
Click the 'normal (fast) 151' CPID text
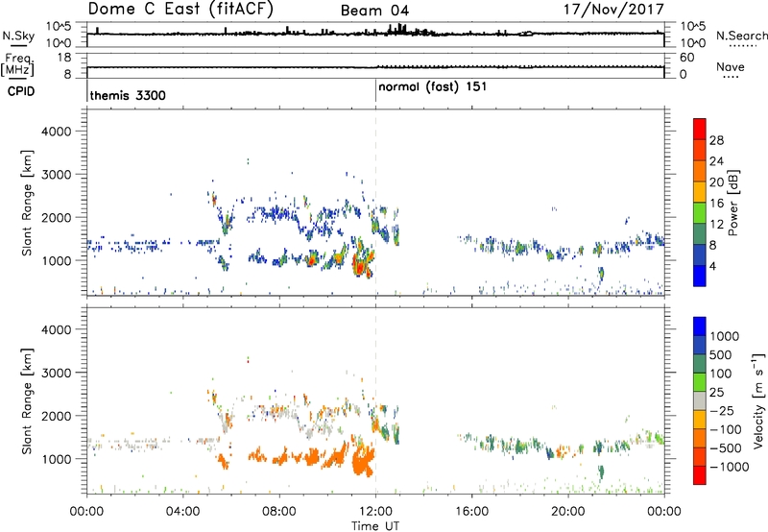433,86
